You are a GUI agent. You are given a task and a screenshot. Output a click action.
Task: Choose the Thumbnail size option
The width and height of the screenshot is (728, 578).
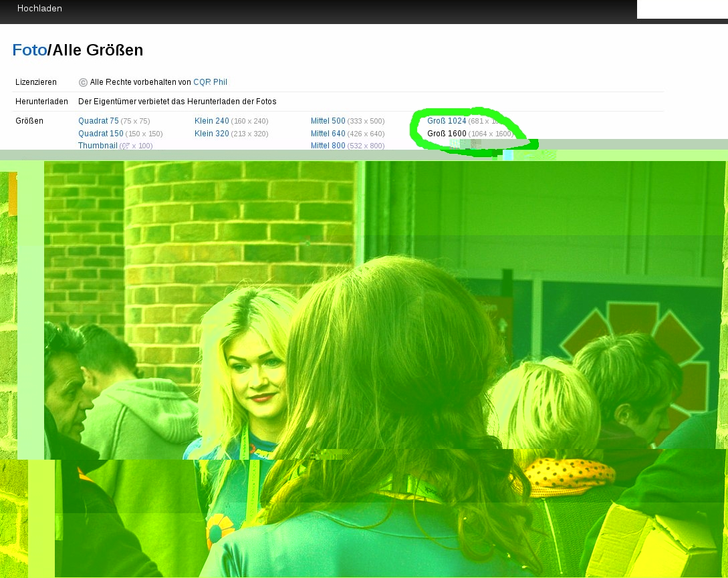tap(98, 146)
